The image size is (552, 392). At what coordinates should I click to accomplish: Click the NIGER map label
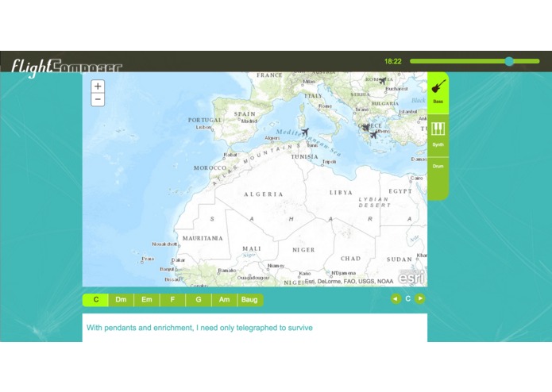click(x=303, y=250)
